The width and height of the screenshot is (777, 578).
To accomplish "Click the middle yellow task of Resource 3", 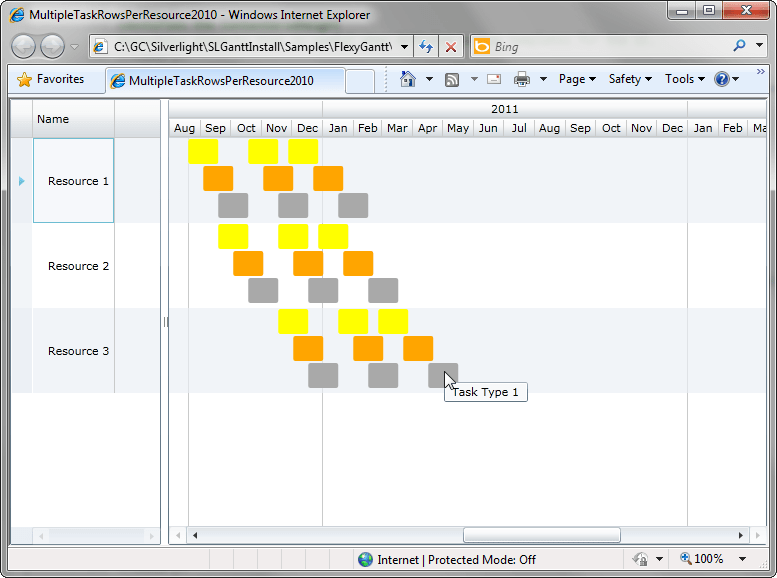I will pyautogui.click(x=353, y=321).
